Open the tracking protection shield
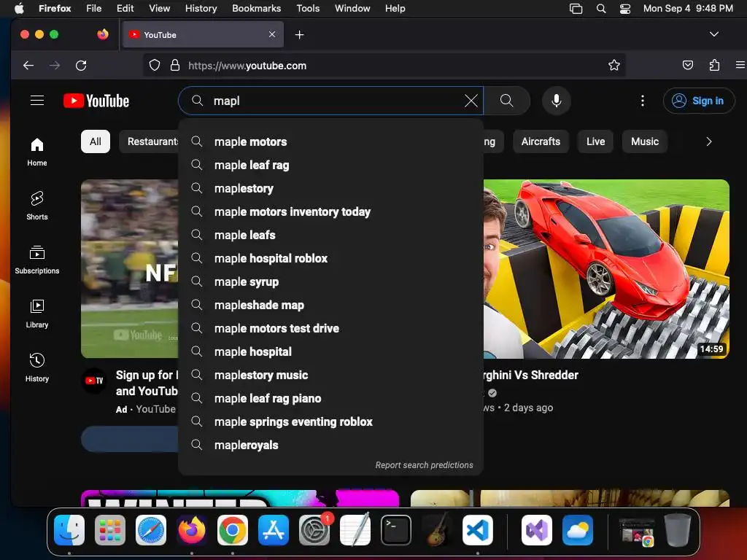The height and width of the screenshot is (560, 747). [x=155, y=65]
